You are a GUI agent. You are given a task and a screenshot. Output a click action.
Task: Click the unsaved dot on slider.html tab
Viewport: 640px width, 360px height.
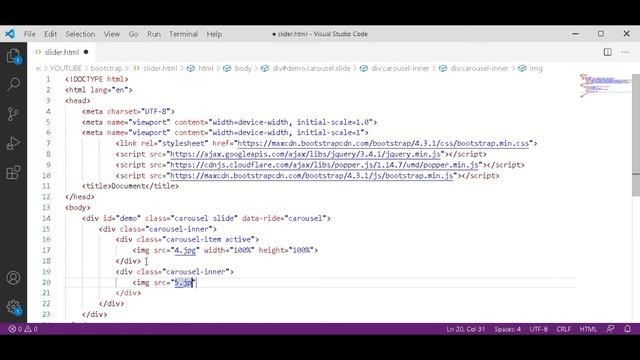[86, 52]
